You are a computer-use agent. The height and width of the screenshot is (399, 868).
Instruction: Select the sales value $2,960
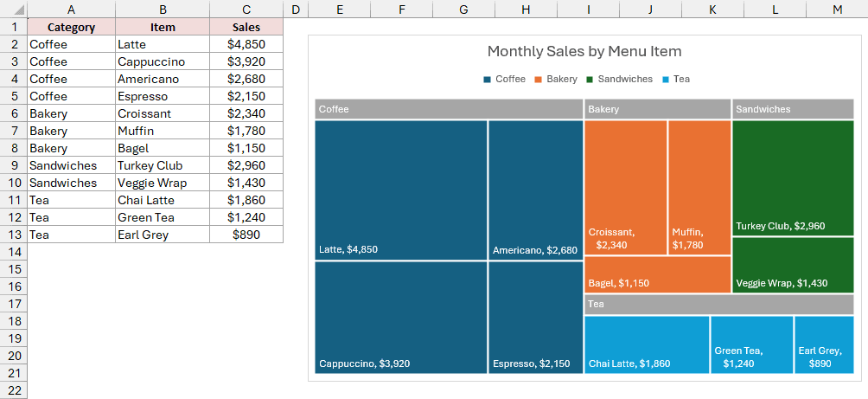pyautogui.click(x=246, y=165)
